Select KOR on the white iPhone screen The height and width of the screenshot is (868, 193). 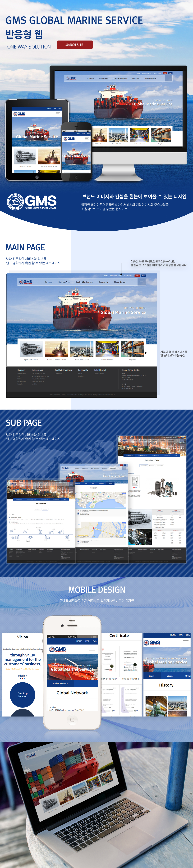coord(87,641)
